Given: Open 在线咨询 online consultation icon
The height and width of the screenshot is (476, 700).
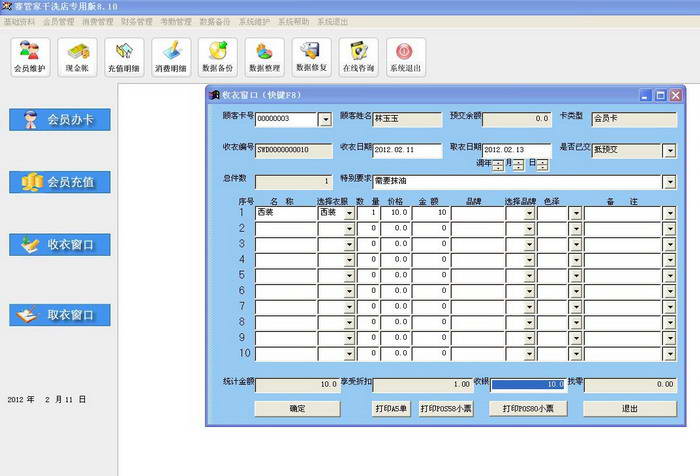Looking at the screenshot, I should click(x=358, y=57).
